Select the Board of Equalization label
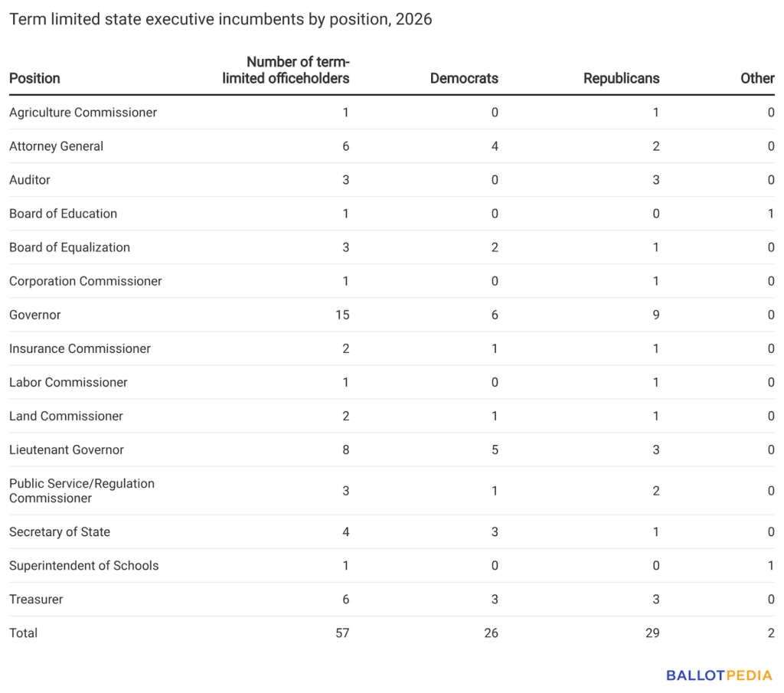The image size is (784, 693). (x=70, y=247)
